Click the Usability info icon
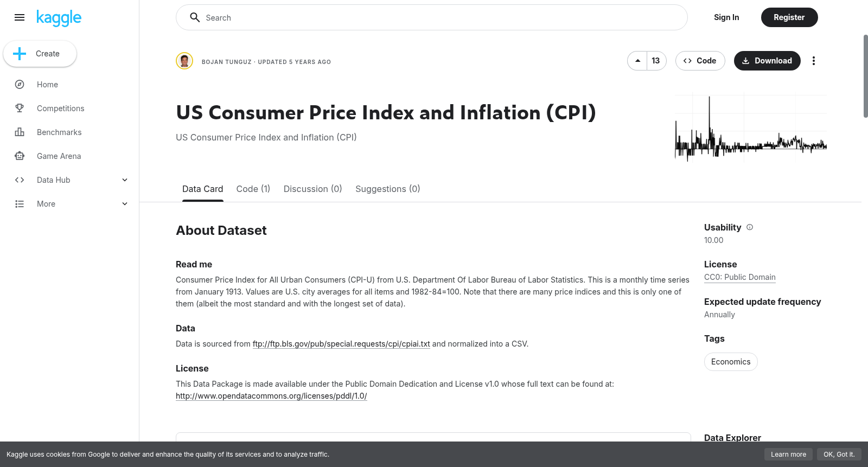868x467 pixels. pyautogui.click(x=750, y=227)
